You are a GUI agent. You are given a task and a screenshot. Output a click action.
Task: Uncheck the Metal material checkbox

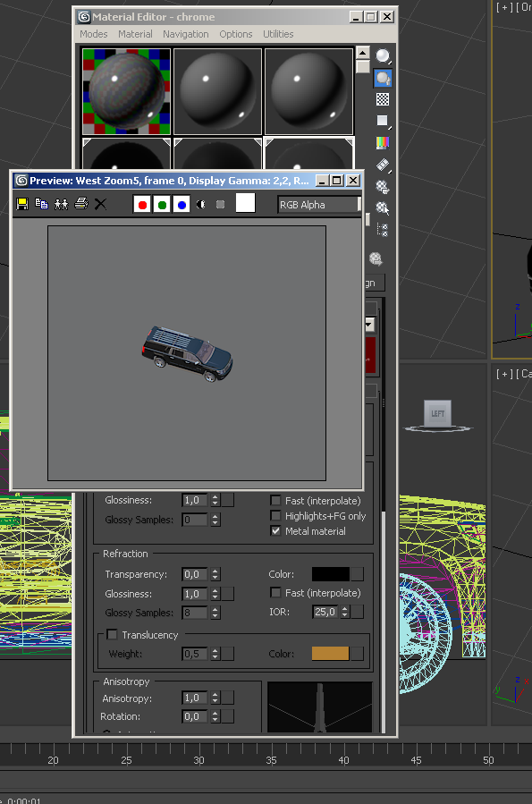pos(275,530)
